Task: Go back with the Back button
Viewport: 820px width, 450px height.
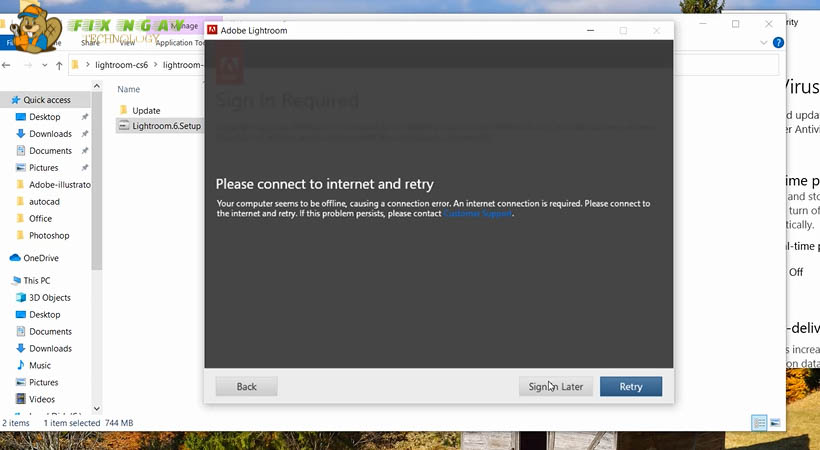Action: coord(246,386)
